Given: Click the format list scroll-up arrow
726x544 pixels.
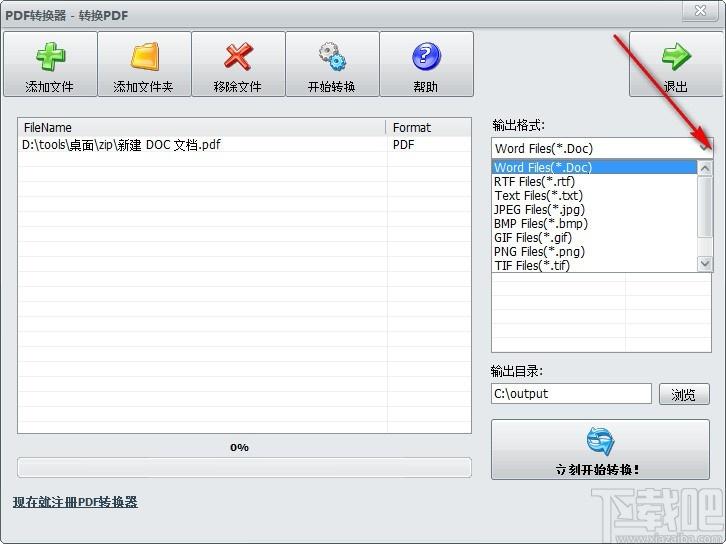Looking at the screenshot, I should (705, 168).
